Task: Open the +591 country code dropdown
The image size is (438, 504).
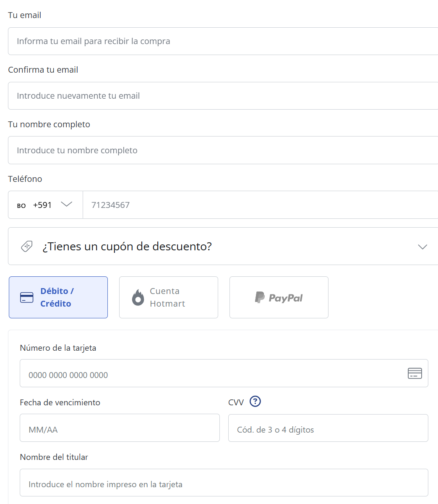Action: (x=66, y=205)
